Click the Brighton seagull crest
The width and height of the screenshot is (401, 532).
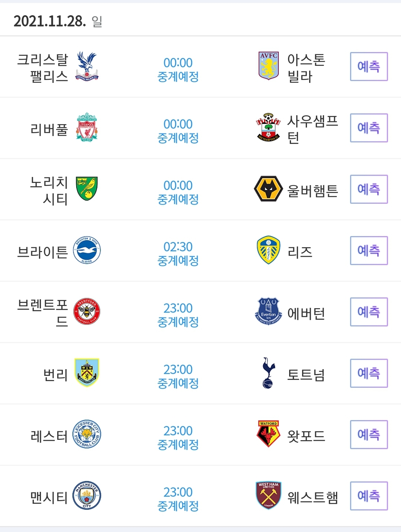click(87, 250)
